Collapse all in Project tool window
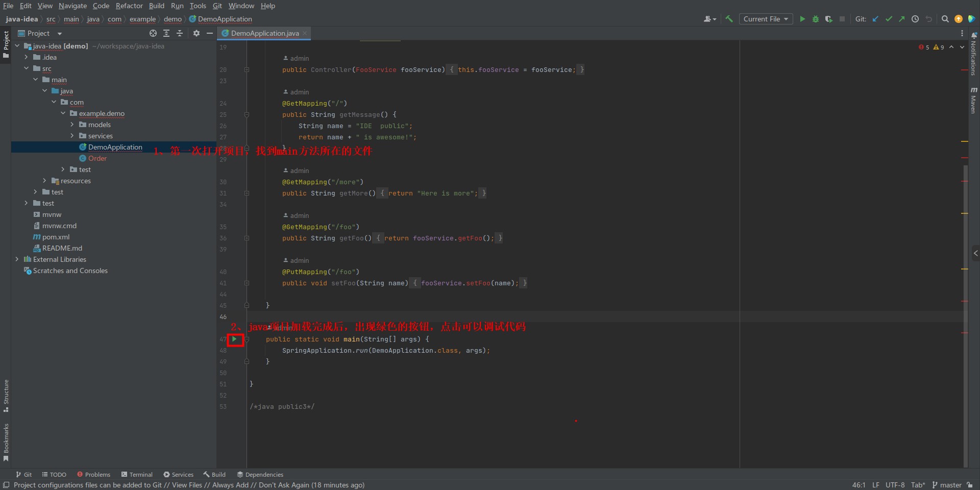980x490 pixels. 180,33
